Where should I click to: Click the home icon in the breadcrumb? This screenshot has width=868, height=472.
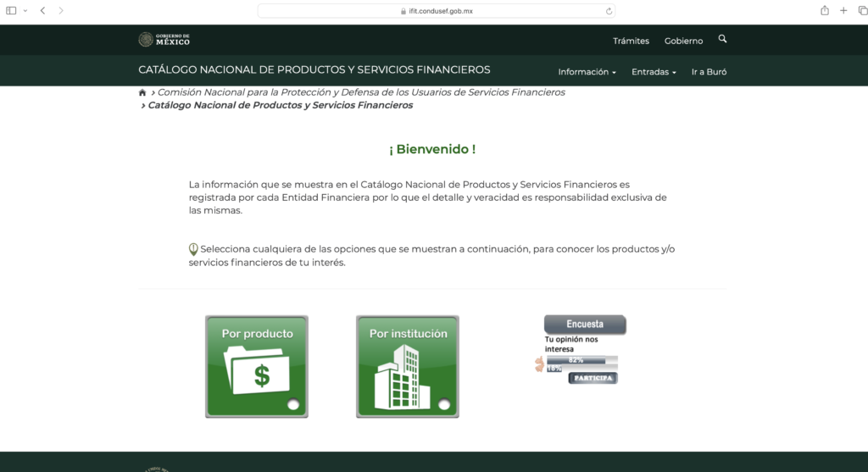(x=142, y=92)
